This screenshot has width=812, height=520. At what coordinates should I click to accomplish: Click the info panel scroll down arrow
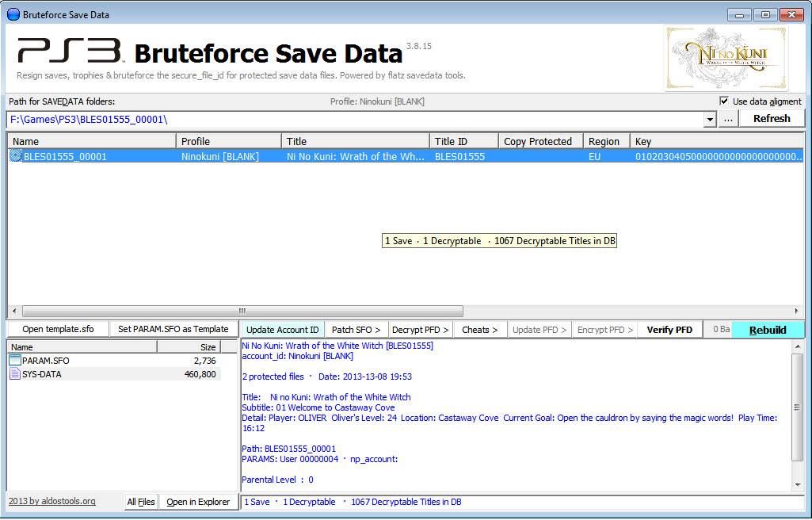pyautogui.click(x=798, y=485)
